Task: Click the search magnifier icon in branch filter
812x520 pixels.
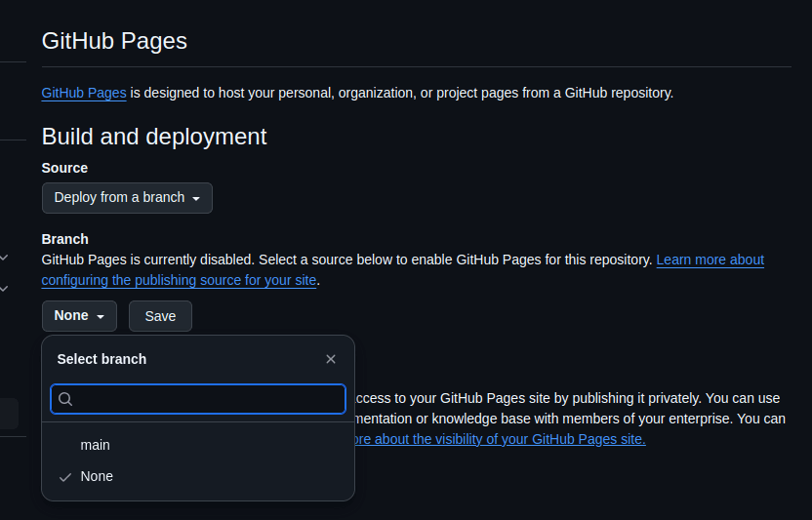Action: click(65, 399)
